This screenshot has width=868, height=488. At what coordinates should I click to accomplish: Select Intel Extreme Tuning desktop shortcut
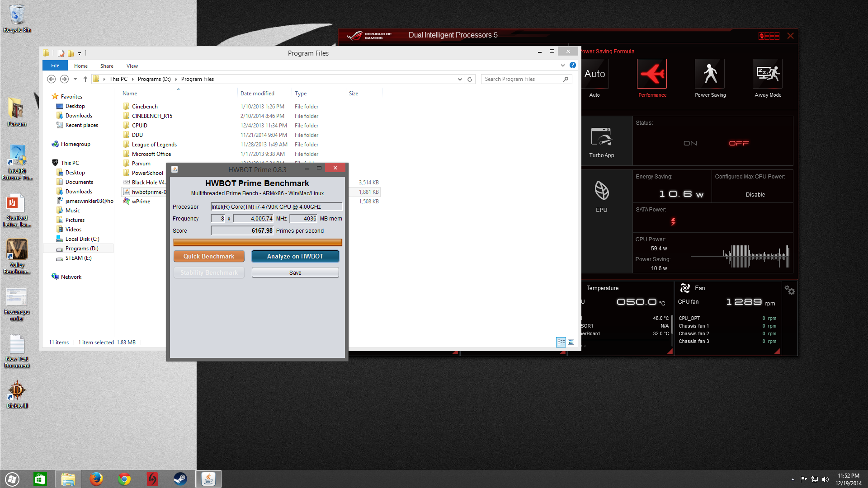click(17, 163)
